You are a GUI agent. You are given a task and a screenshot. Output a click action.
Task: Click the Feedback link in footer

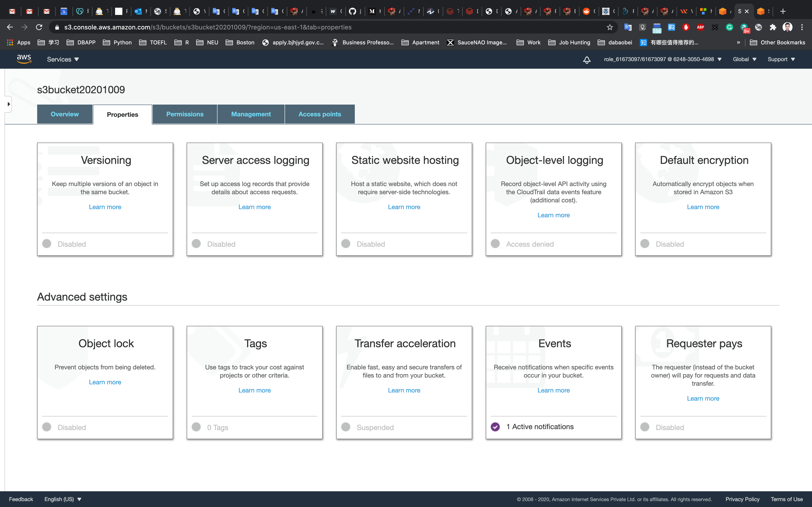21,499
